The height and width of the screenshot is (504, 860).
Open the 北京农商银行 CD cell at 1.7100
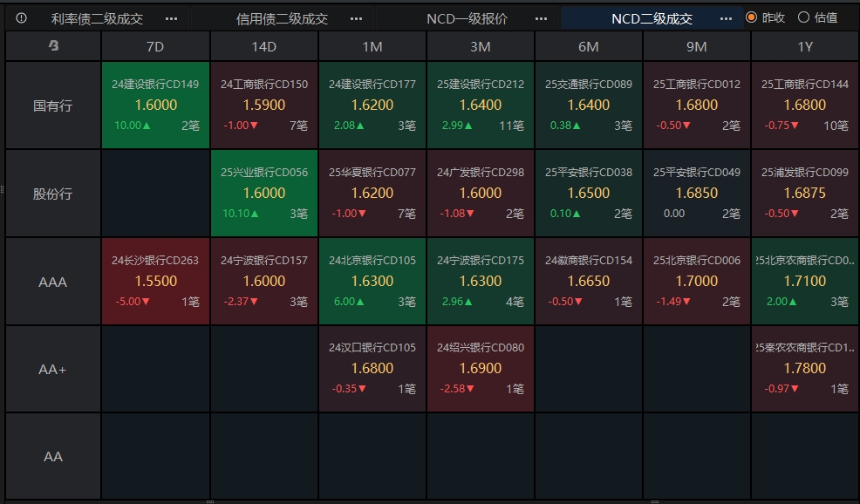tap(804, 281)
